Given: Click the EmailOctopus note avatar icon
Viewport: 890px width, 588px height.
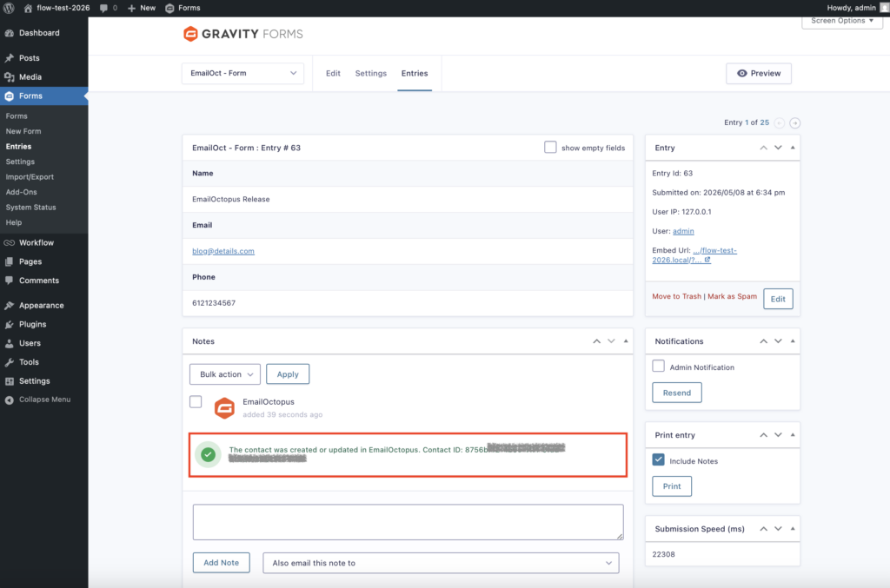Looking at the screenshot, I should click(224, 407).
